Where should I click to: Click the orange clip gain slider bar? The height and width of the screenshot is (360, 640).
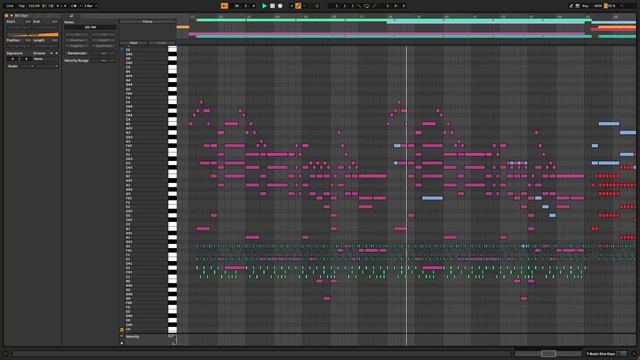tap(33, 34)
